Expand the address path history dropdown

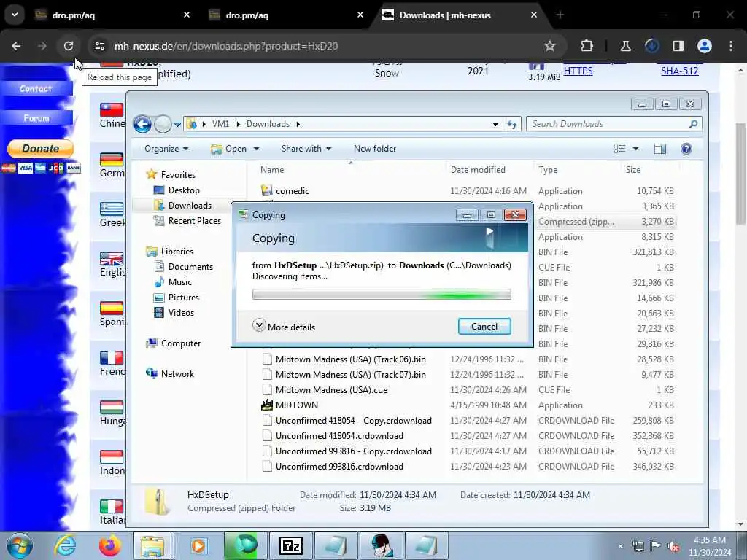click(495, 124)
